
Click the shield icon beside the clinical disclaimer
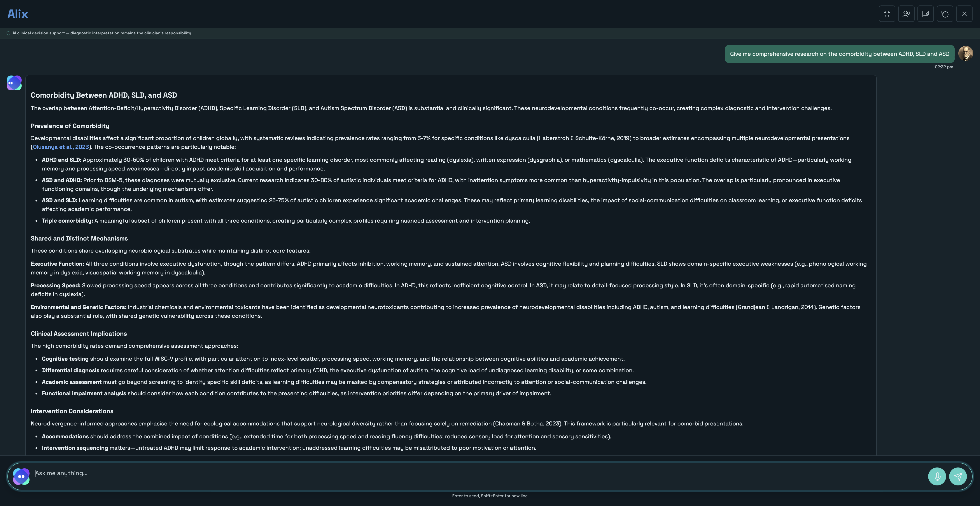[8, 33]
